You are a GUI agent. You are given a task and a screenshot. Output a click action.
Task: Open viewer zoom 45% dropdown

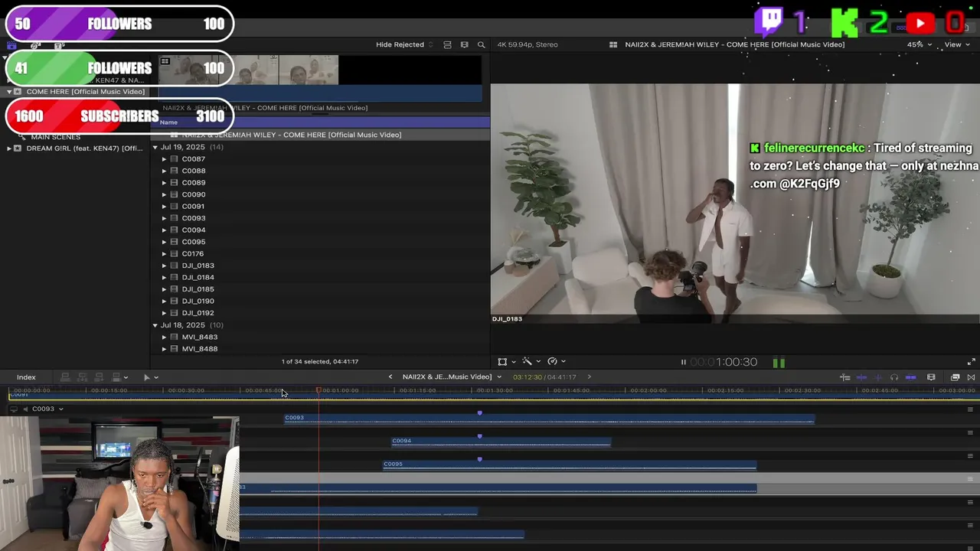tap(920, 44)
